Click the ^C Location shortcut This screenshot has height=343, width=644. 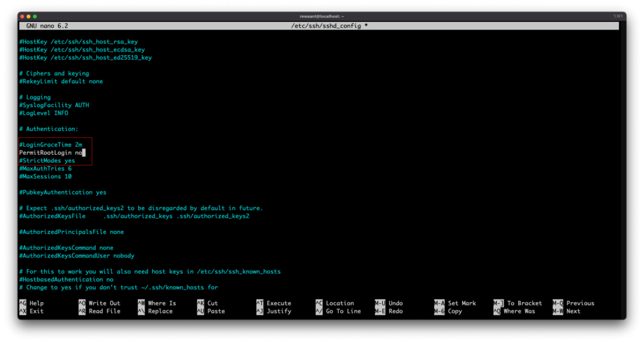point(335,303)
